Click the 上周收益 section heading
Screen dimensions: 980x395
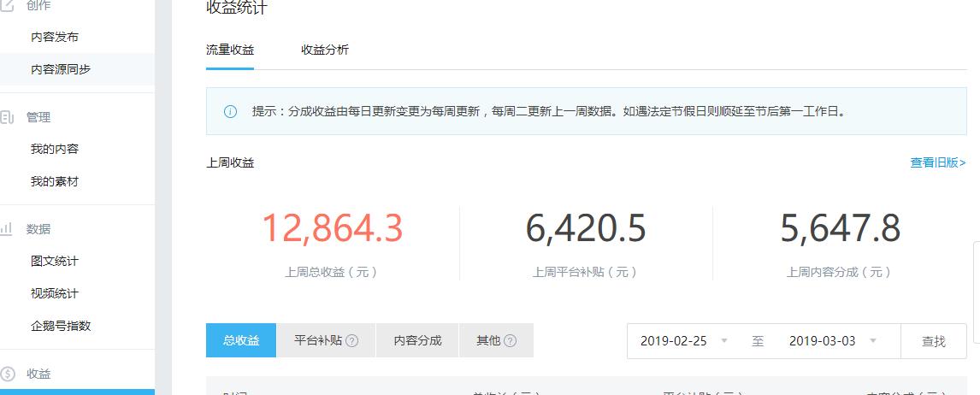click(230, 163)
